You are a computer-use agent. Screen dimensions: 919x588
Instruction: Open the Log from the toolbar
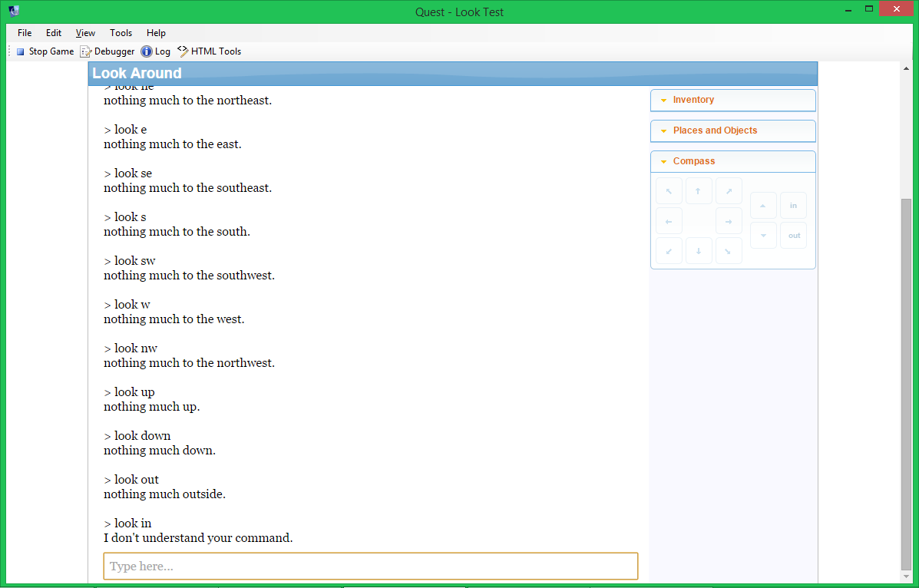pos(155,51)
